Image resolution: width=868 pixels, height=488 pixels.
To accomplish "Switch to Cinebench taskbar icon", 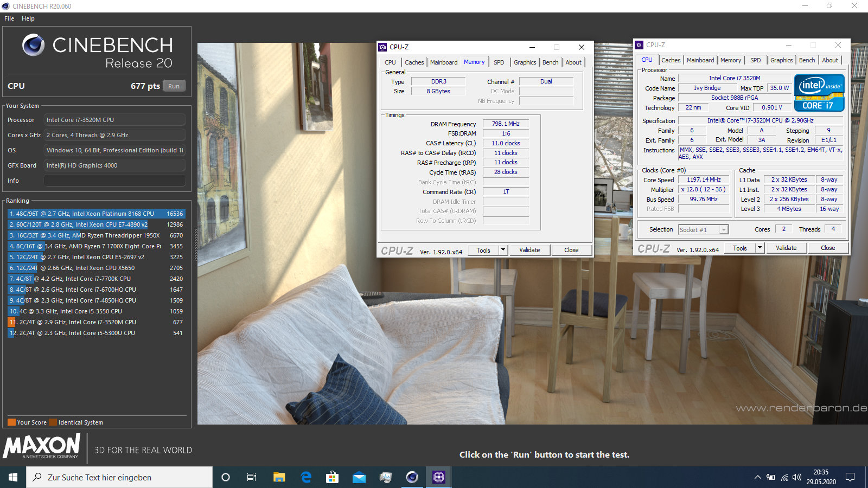I will click(412, 477).
